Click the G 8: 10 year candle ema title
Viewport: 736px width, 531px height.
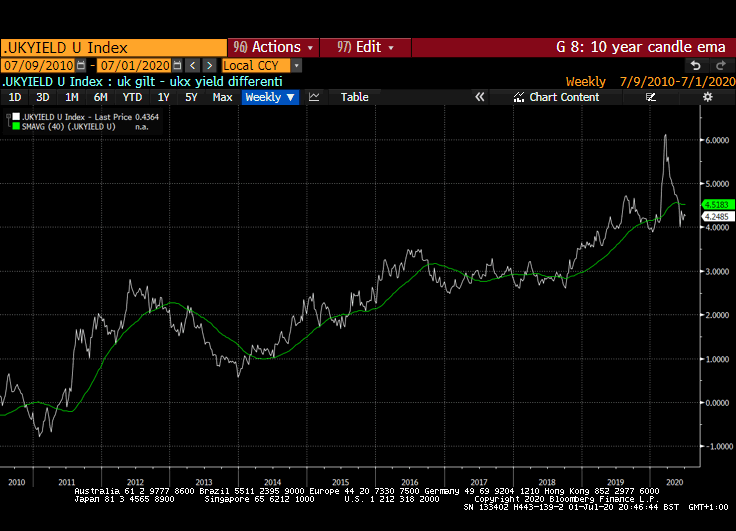click(641, 47)
